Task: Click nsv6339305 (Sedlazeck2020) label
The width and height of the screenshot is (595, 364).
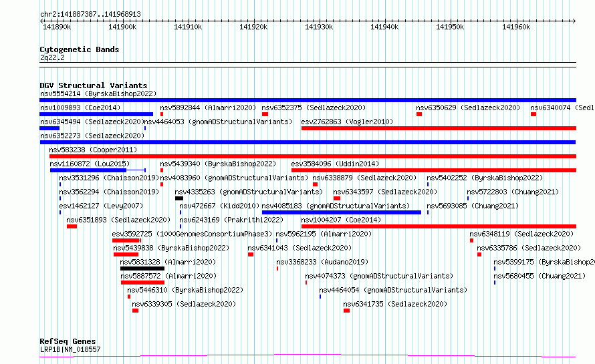Action: point(184,304)
